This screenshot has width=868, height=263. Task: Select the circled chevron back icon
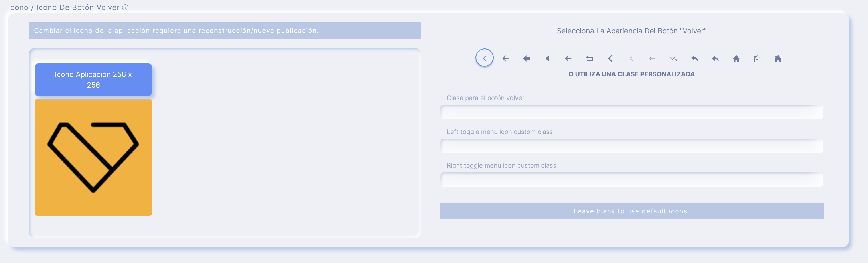[484, 58]
